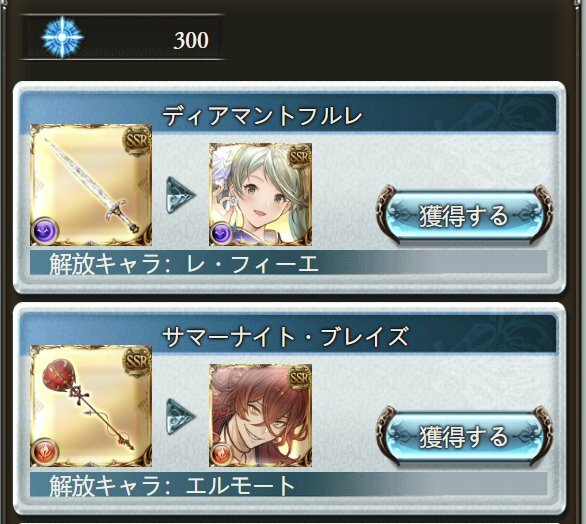Select the エルモート character portrait
The width and height of the screenshot is (586, 524).
coord(260,415)
